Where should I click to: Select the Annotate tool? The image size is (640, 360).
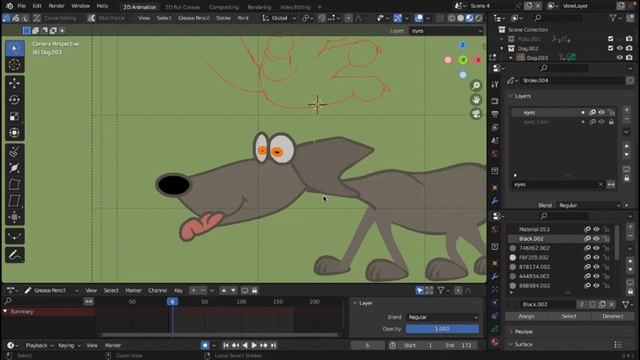click(14, 255)
